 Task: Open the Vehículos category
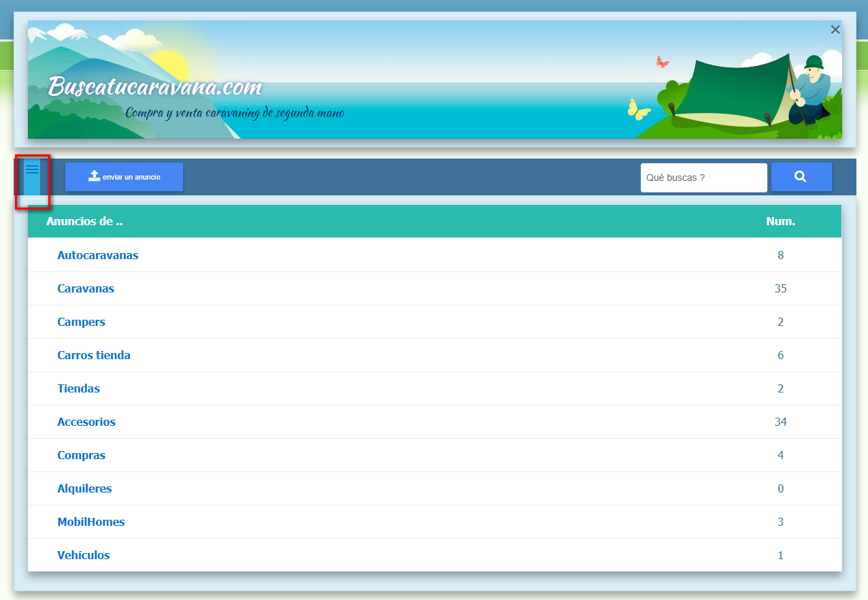(84, 555)
